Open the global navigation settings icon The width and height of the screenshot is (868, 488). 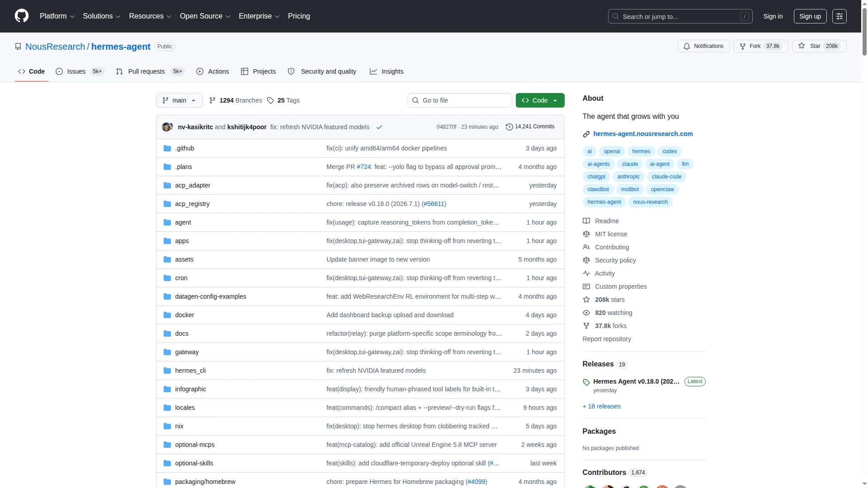coord(840,16)
